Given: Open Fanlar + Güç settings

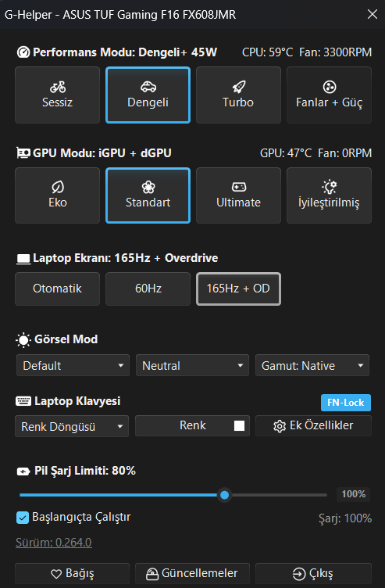Looking at the screenshot, I should pyautogui.click(x=329, y=95).
